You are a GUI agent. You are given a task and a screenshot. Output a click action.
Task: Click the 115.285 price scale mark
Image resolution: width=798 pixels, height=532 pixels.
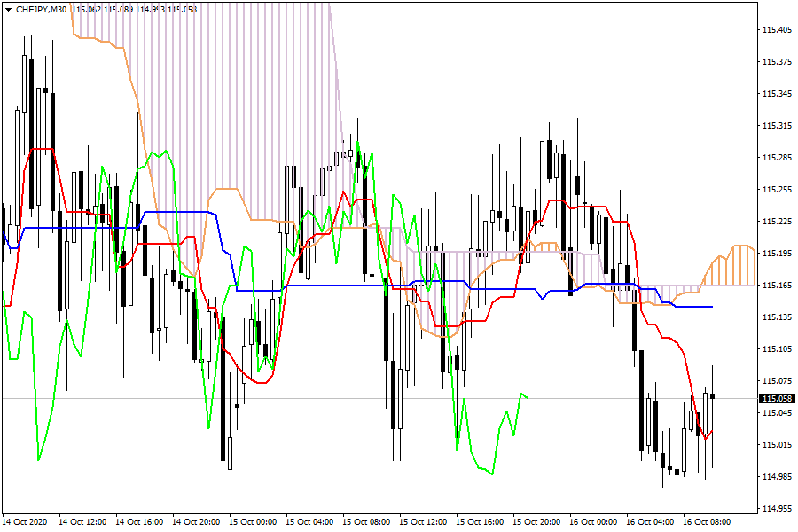point(776,158)
